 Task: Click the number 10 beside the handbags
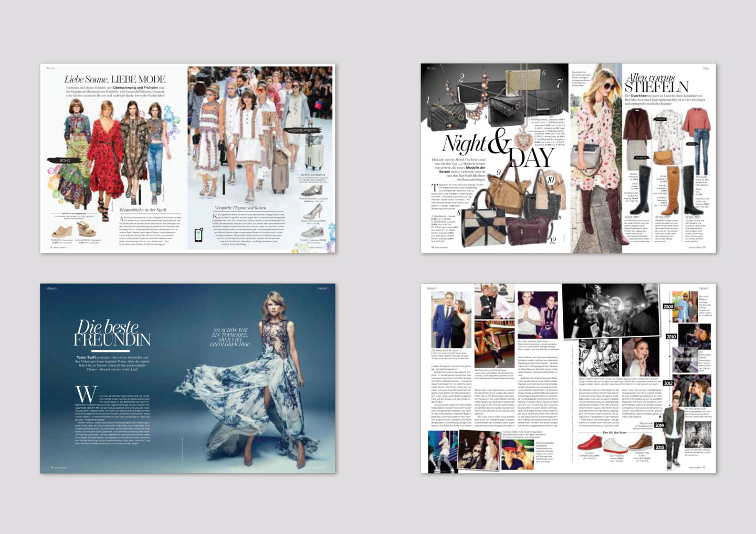pos(551,180)
